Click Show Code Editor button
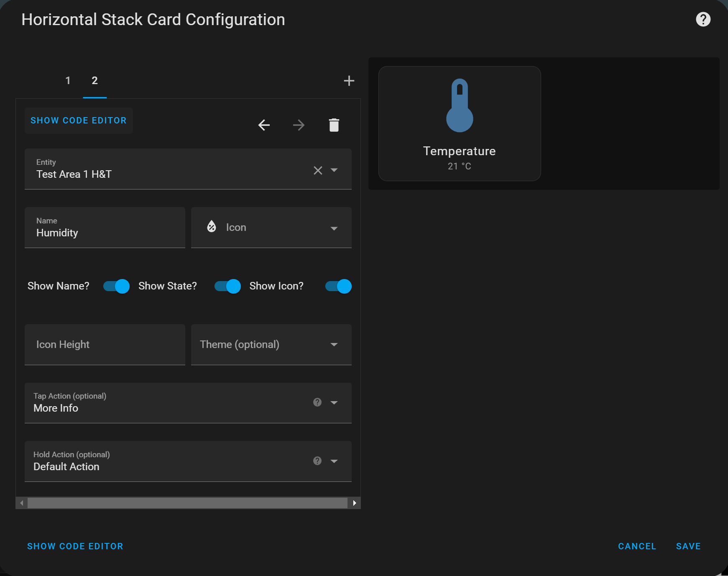Image resolution: width=728 pixels, height=576 pixels. point(78,120)
